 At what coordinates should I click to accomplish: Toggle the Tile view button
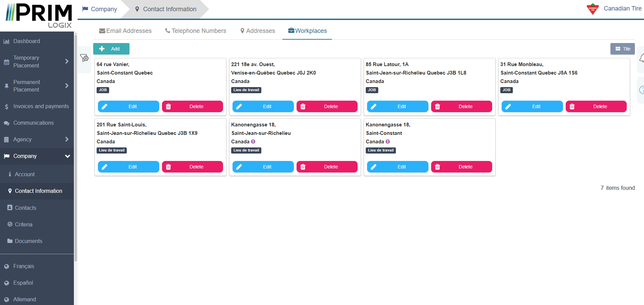click(622, 49)
